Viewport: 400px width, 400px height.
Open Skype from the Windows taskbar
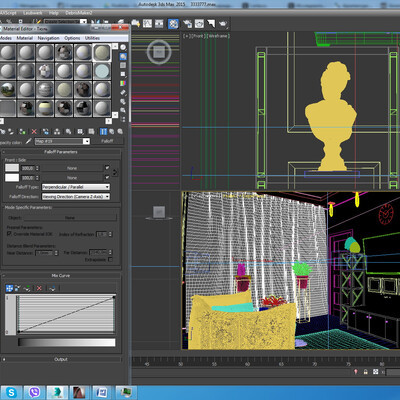pos(11,392)
